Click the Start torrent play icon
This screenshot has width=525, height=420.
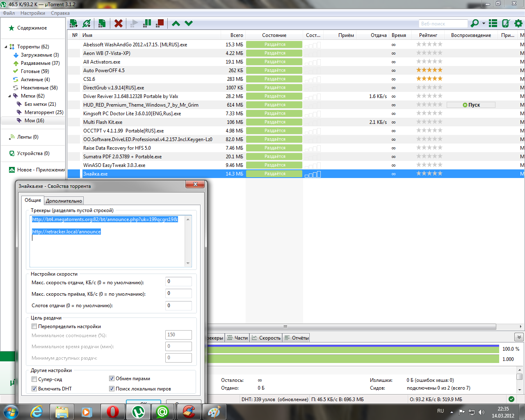[x=134, y=23]
